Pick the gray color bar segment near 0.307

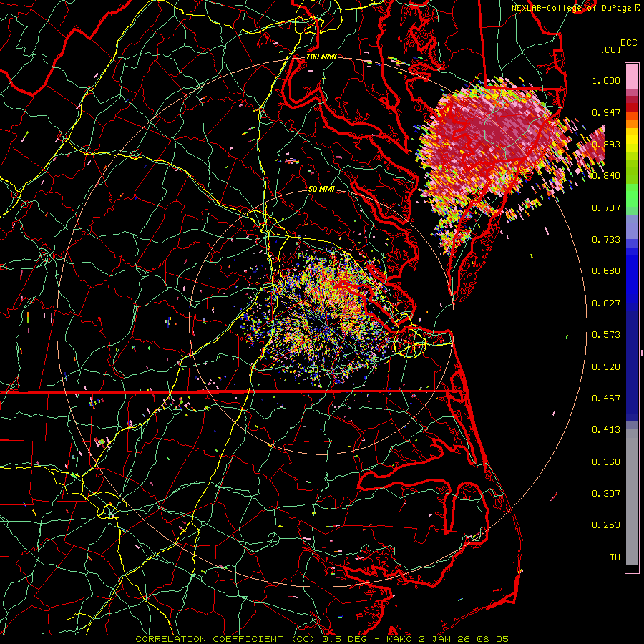click(632, 497)
